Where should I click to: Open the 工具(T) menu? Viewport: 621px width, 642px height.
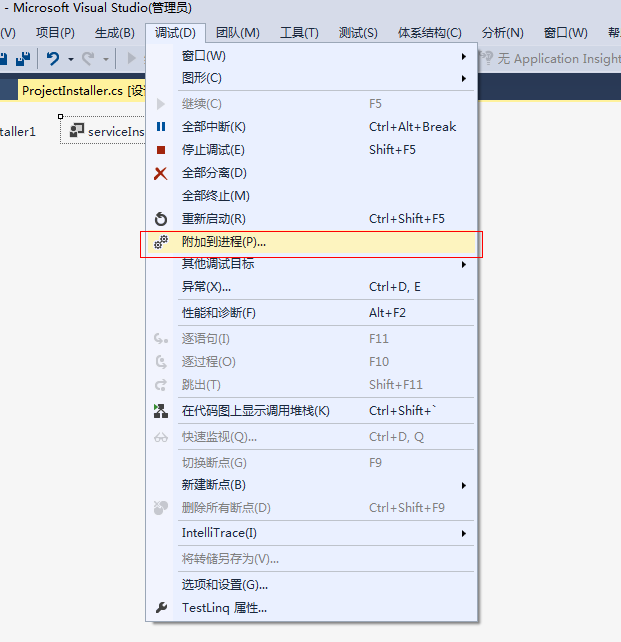299,33
